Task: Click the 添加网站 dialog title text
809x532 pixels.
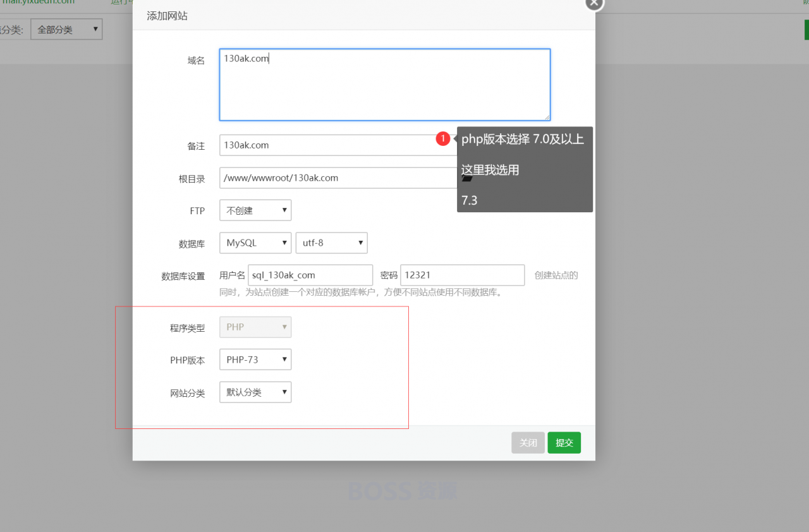Action: pos(167,16)
